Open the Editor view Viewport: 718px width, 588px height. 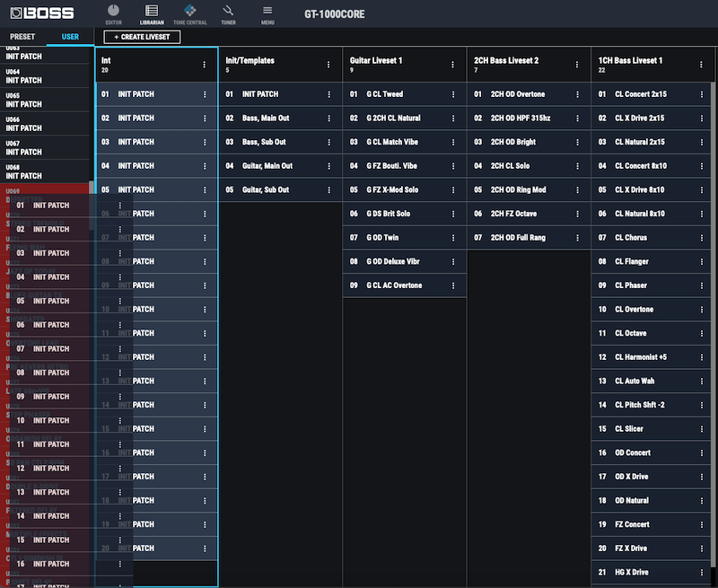113,14
